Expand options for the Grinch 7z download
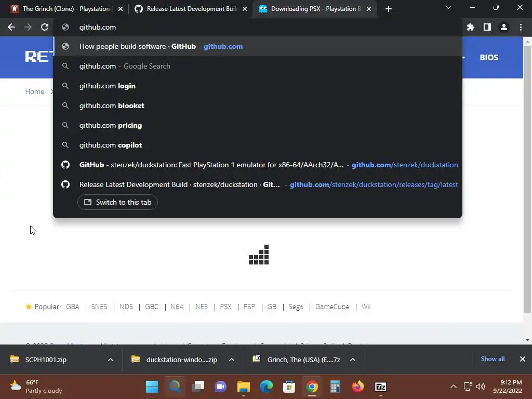 pyautogui.click(x=353, y=360)
